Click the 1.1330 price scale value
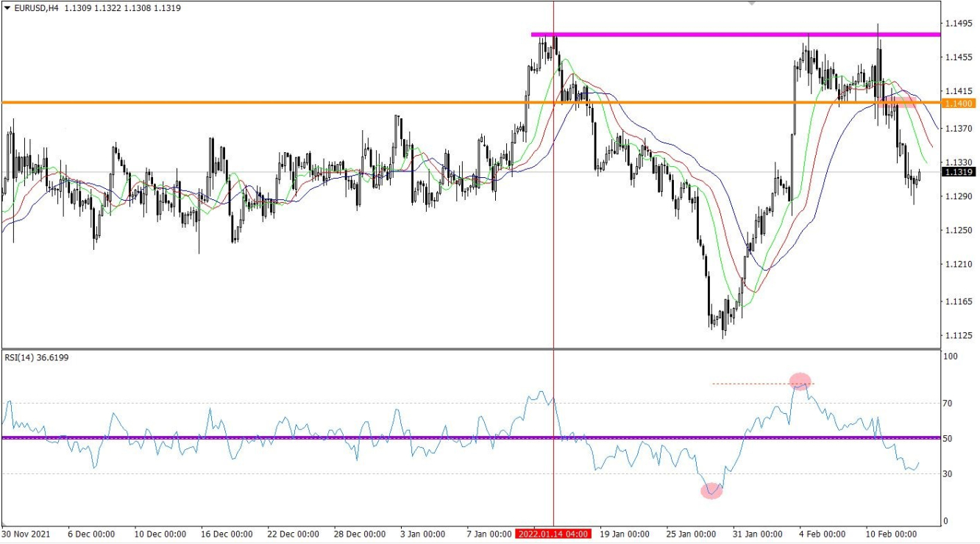This screenshot has width=980, height=544. pyautogui.click(x=960, y=162)
